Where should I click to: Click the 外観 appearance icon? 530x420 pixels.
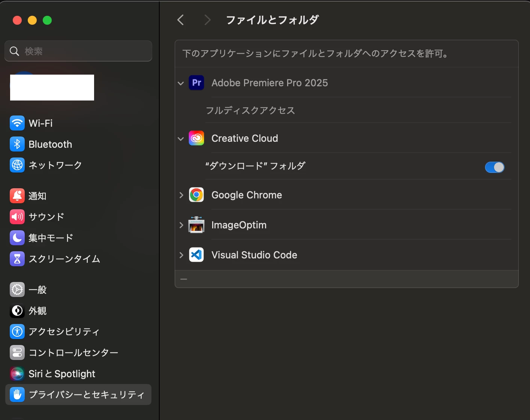tap(17, 310)
